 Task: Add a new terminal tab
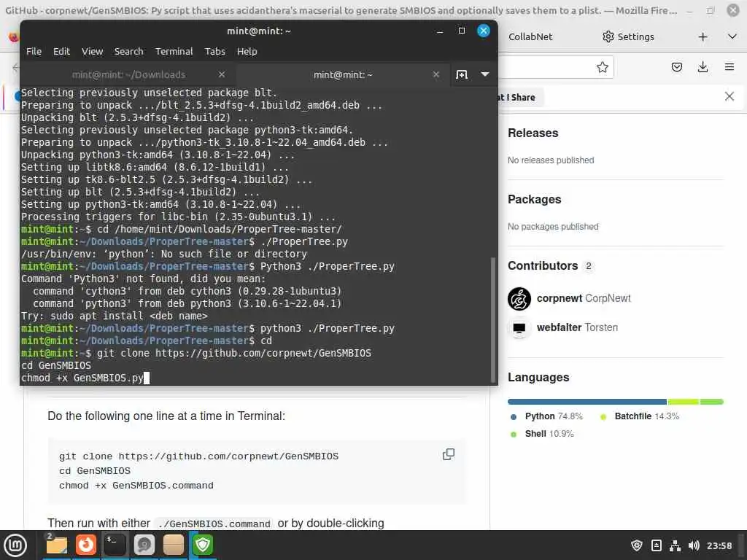pyautogui.click(x=462, y=74)
